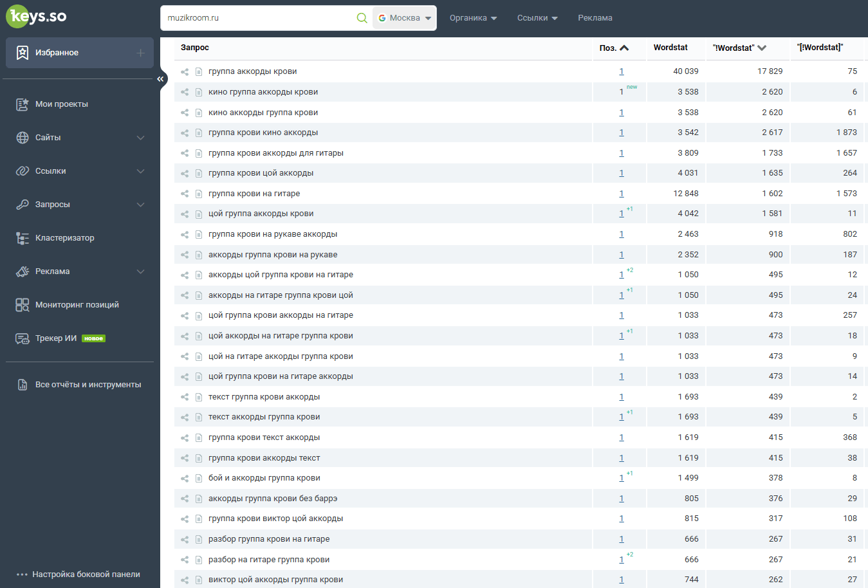The image size is (868, 588).
Task: Click share icon for 'разбор группа крови на гитаре'
Action: [185, 540]
